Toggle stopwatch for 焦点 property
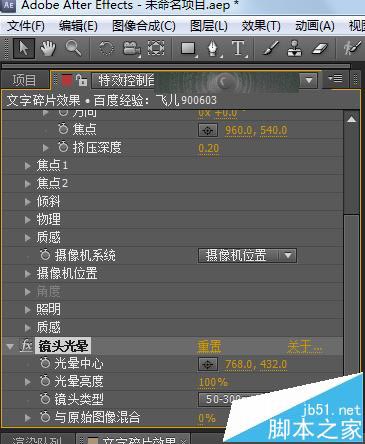The height and width of the screenshot is (444, 365). point(63,129)
